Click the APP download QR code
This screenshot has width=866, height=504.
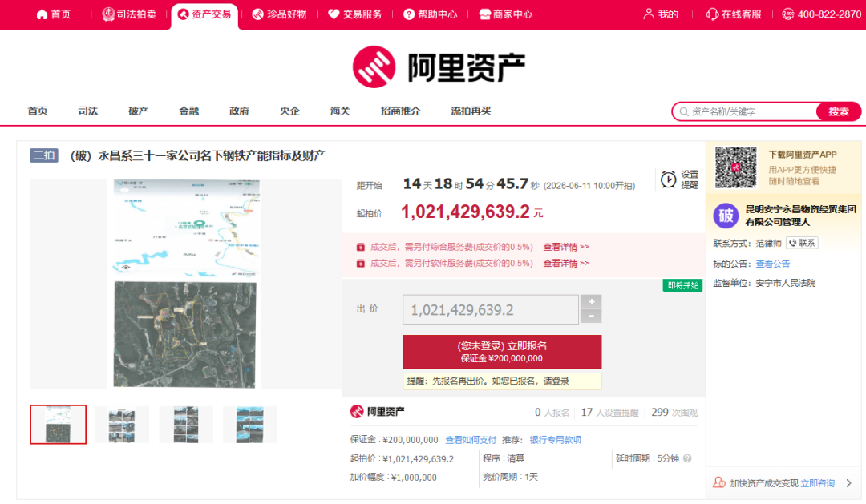[x=735, y=167]
